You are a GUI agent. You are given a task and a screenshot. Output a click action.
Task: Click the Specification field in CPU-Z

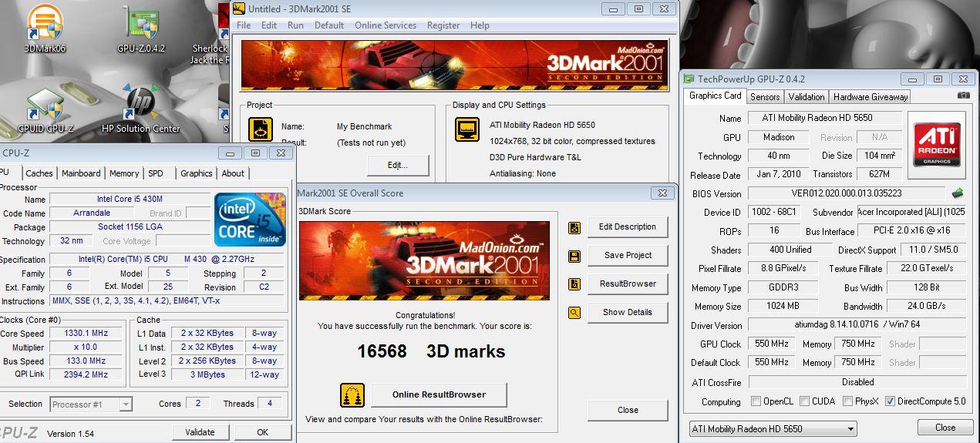click(x=167, y=260)
